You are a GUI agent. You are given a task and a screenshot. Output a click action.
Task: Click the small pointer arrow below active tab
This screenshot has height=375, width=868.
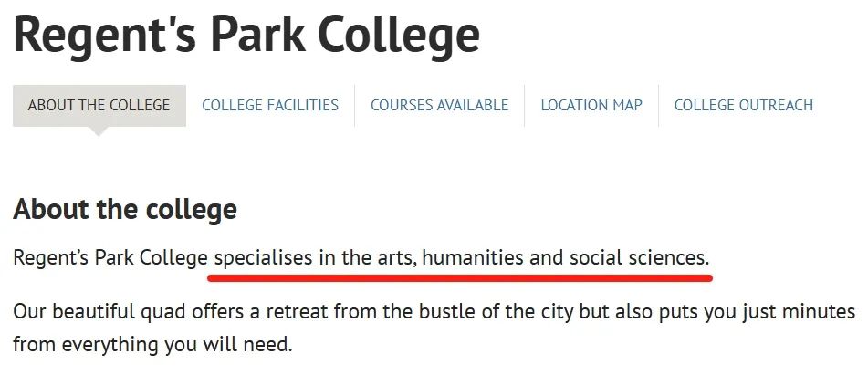pos(99,131)
